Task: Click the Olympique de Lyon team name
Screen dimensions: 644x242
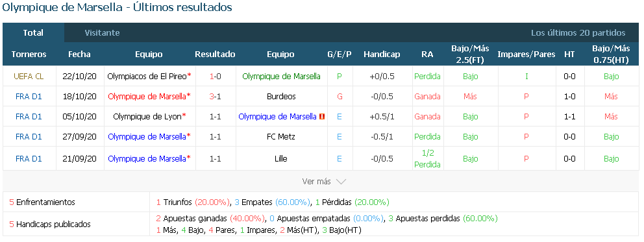Action: coord(147,117)
